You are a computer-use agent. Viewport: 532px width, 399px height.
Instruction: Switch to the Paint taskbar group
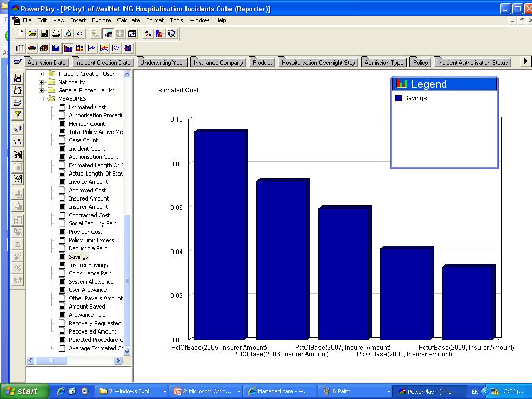pyautogui.click(x=355, y=391)
